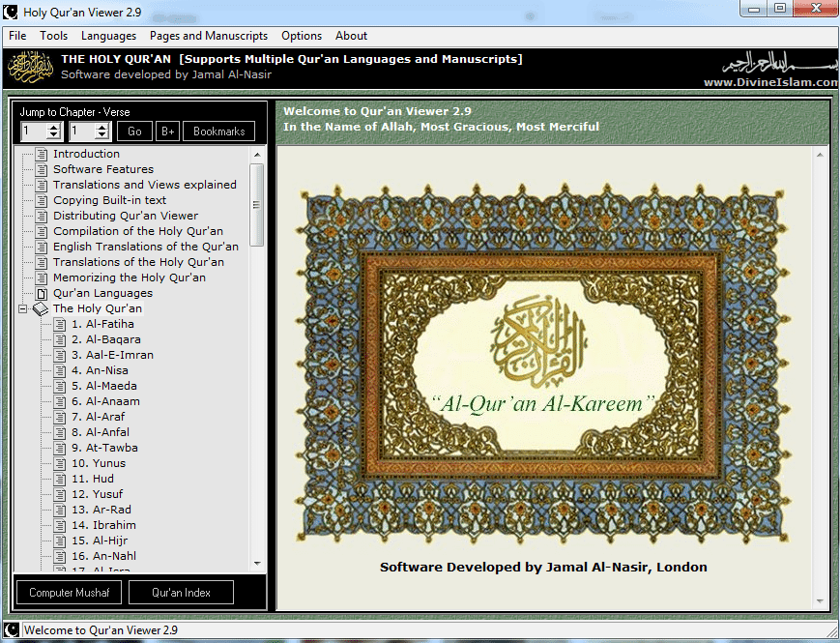Click The Holy Qur'an book icon in tree
This screenshot has width=840, height=643.
point(39,308)
